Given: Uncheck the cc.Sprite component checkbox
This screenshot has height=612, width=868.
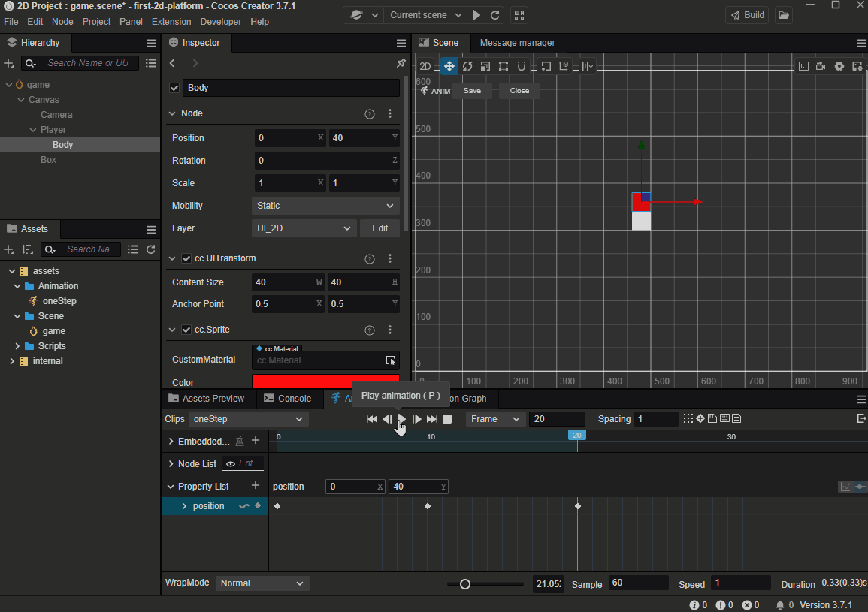Looking at the screenshot, I should point(186,330).
